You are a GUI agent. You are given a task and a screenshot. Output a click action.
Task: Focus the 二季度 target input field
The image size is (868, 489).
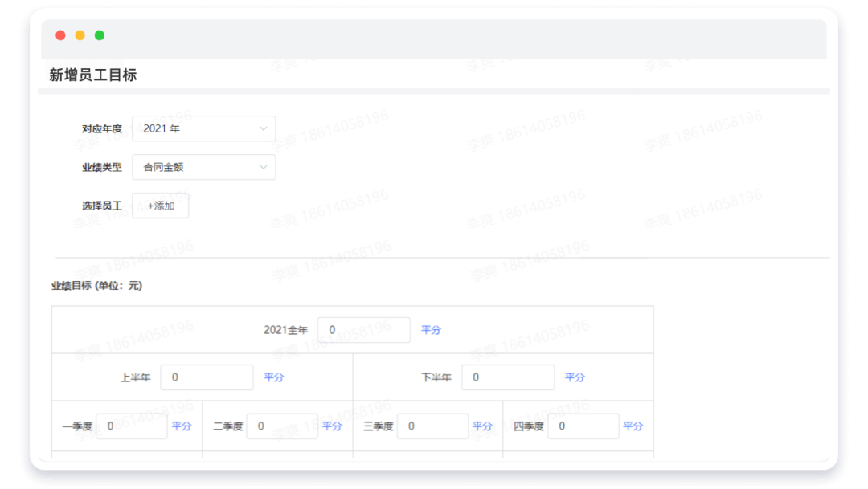[x=282, y=426]
